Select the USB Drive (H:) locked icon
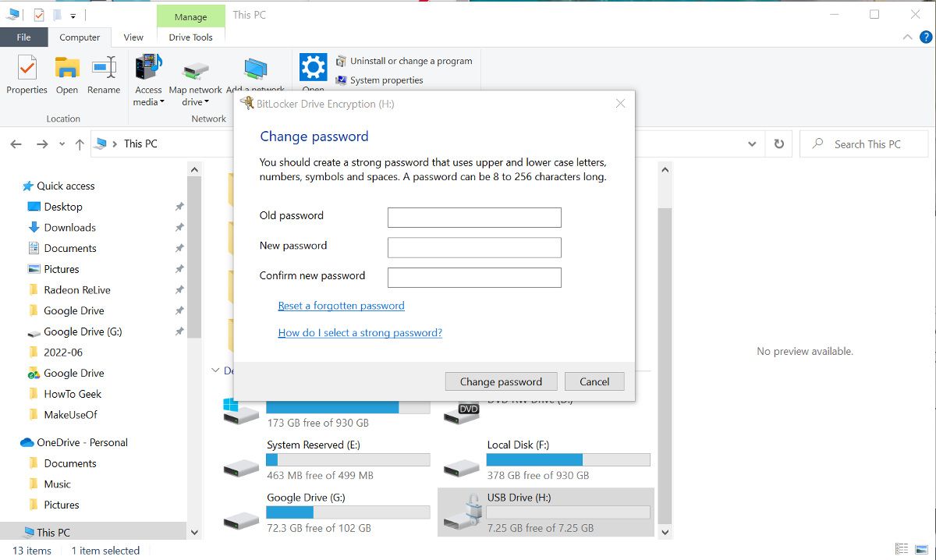This screenshot has width=936, height=560. pyautogui.click(x=462, y=512)
